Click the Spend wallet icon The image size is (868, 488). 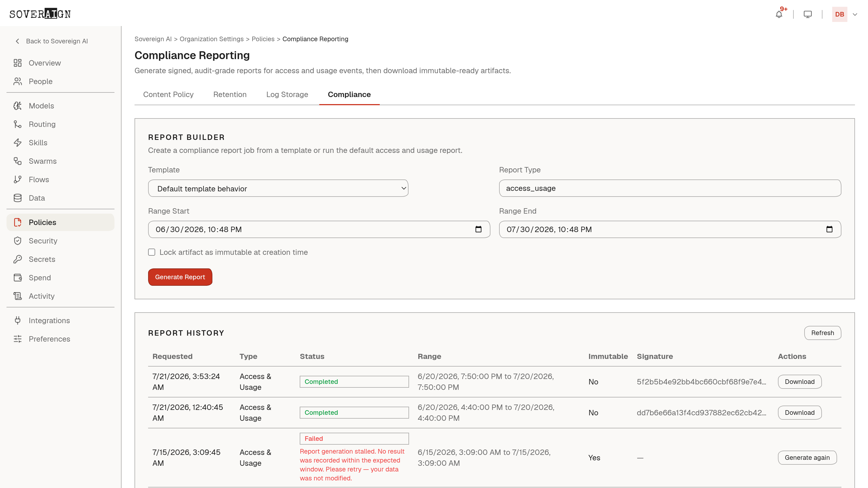[18, 278]
